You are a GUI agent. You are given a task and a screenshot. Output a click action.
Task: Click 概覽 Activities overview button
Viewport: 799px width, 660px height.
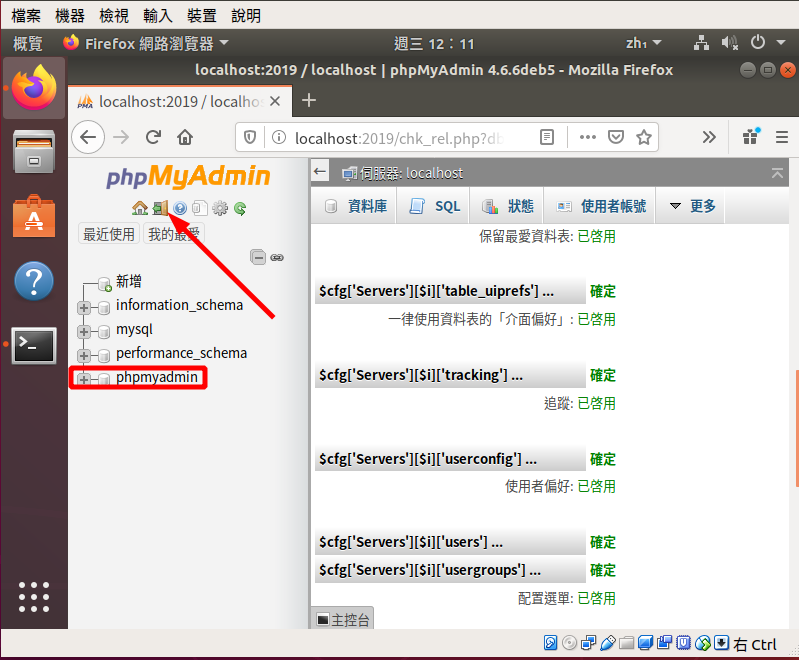27,43
